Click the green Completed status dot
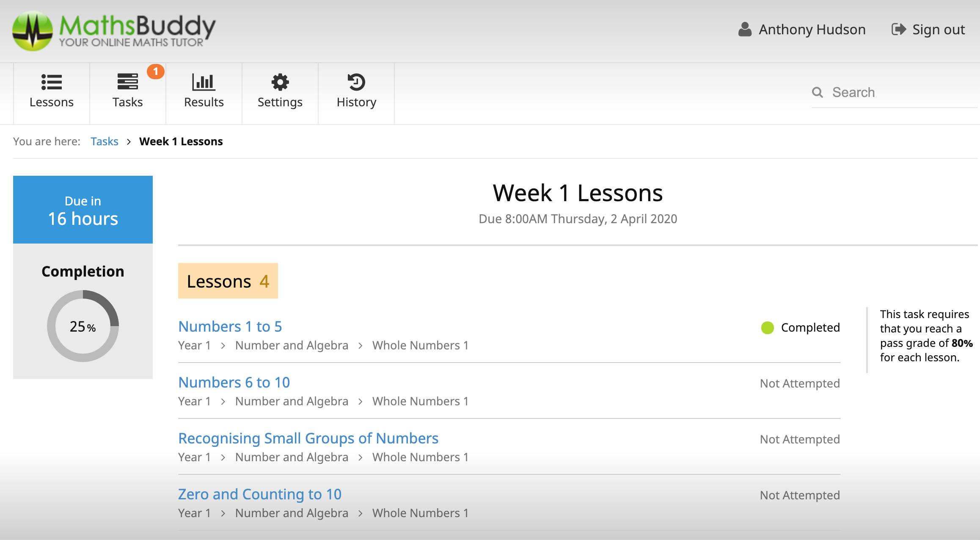Image resolution: width=980 pixels, height=540 pixels. click(767, 327)
